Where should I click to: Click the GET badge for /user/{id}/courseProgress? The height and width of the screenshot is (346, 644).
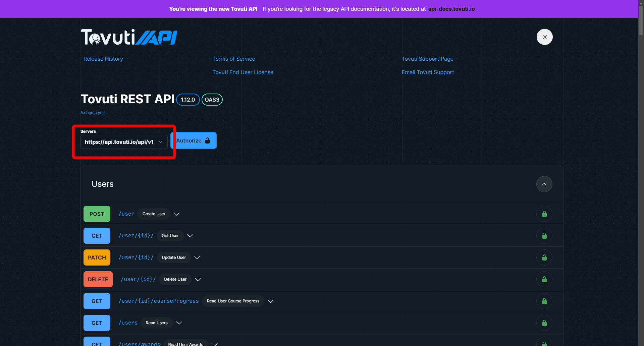tap(97, 301)
